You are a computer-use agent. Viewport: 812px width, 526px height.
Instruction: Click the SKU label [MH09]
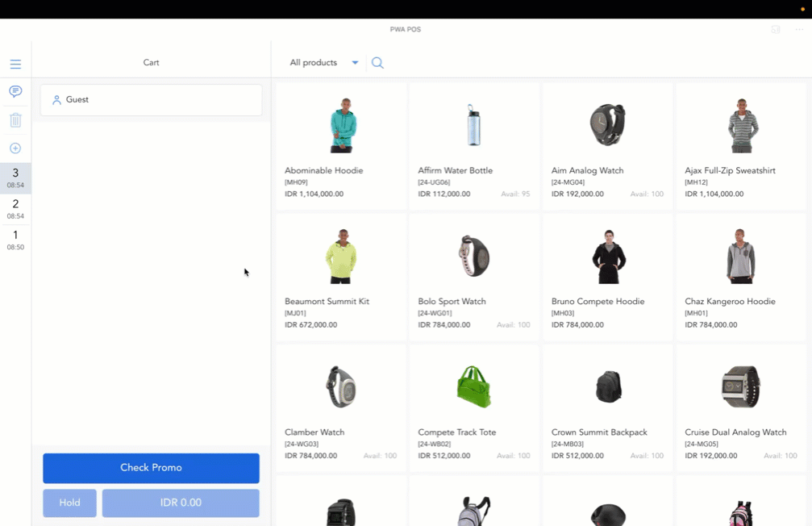click(x=296, y=182)
